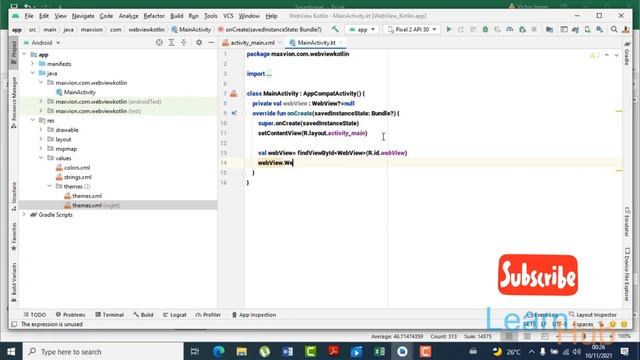
Task: Click the Profile app icon in toolbar
Action: click(x=510, y=29)
